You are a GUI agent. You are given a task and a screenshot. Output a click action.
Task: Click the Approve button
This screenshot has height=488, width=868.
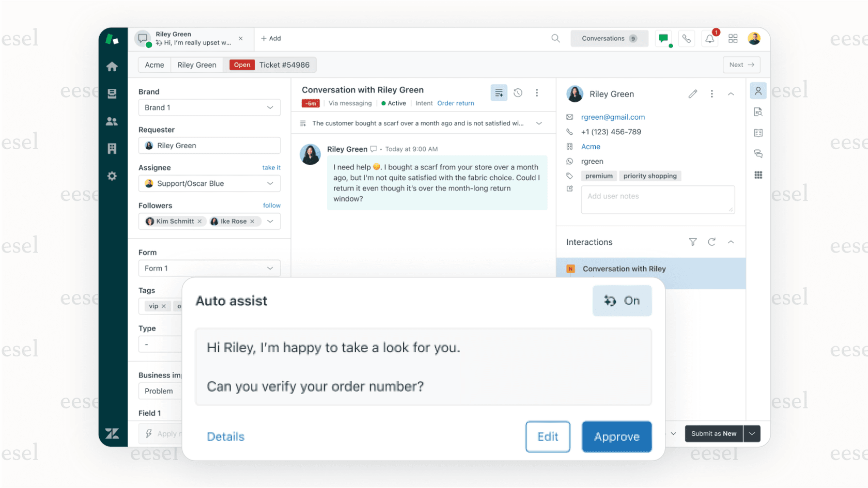(616, 436)
